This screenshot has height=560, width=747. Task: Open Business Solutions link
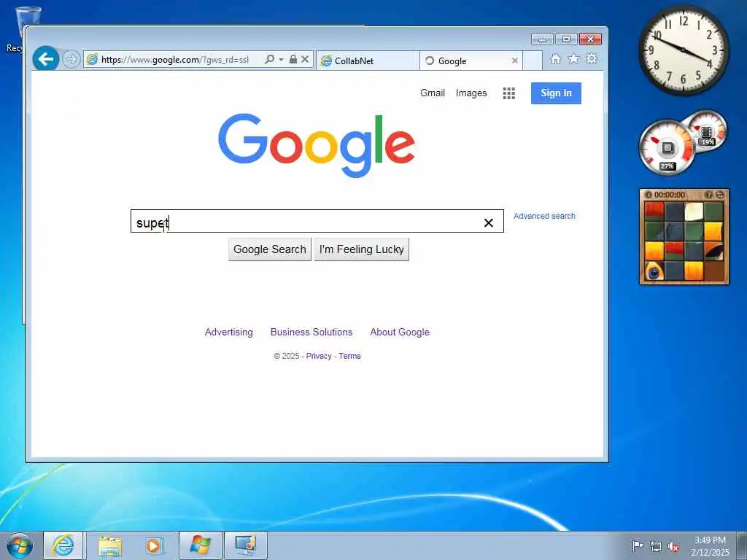pyautogui.click(x=311, y=332)
